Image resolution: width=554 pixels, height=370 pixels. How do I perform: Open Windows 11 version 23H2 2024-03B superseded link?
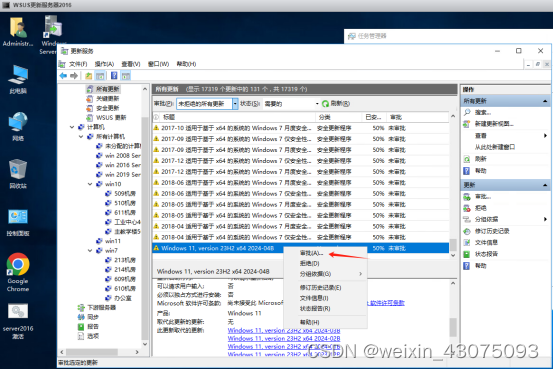click(284, 330)
